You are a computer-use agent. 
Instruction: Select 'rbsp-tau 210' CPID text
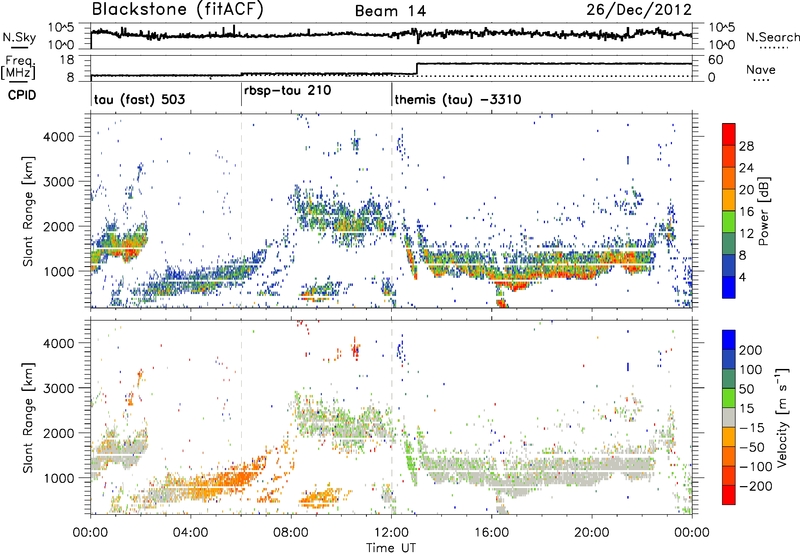[287, 90]
